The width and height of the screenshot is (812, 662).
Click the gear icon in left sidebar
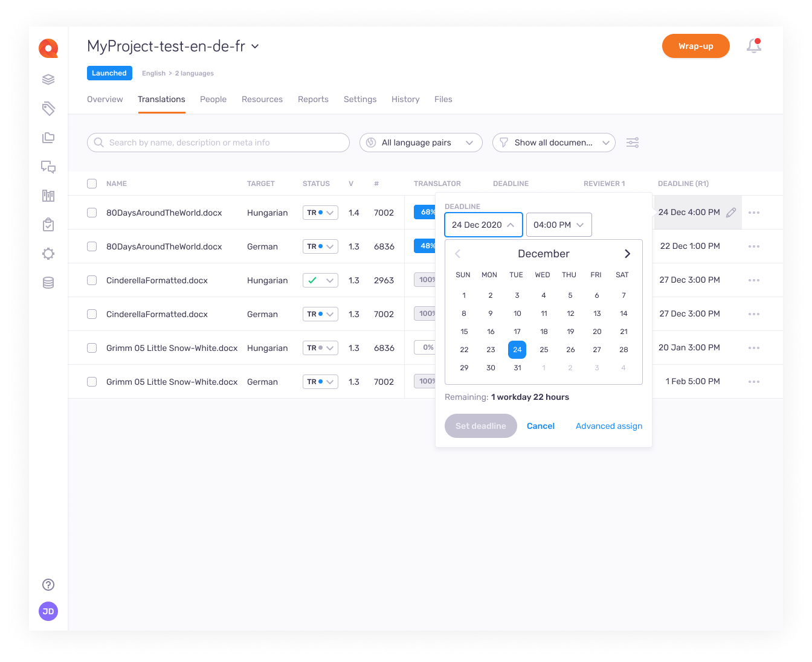click(48, 254)
